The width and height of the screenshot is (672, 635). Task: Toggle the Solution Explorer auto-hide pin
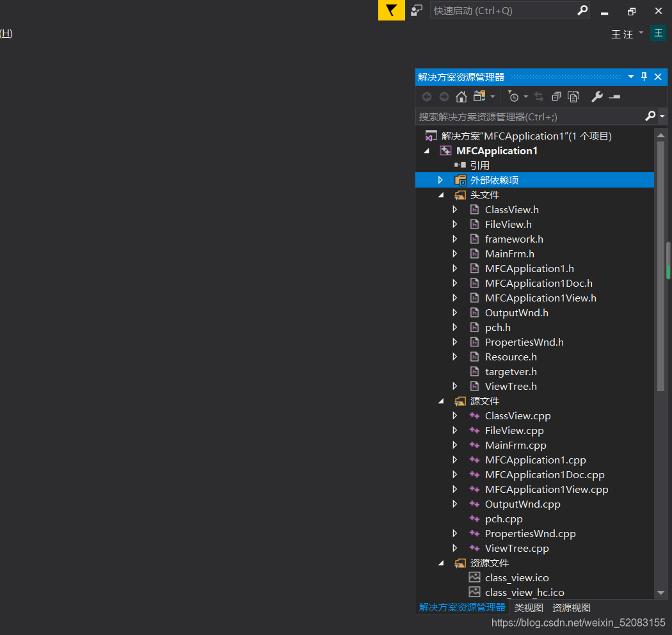(644, 77)
